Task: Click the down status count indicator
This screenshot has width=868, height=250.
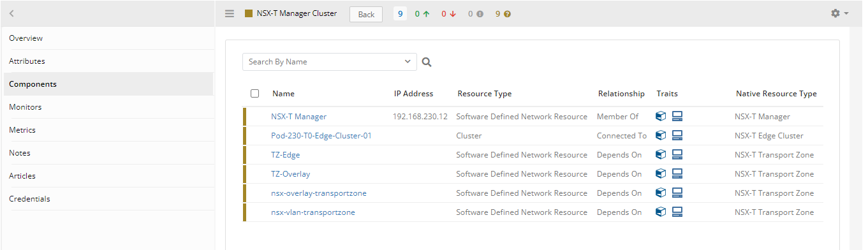Action: 448,14
